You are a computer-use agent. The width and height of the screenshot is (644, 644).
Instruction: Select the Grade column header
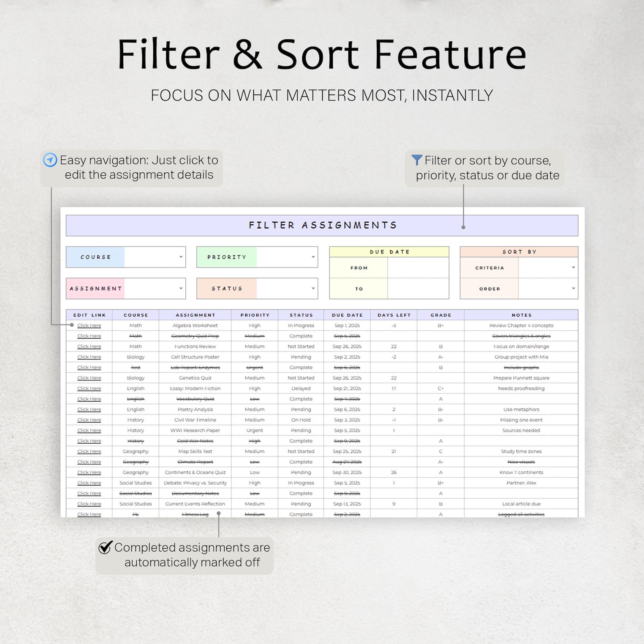441,315
